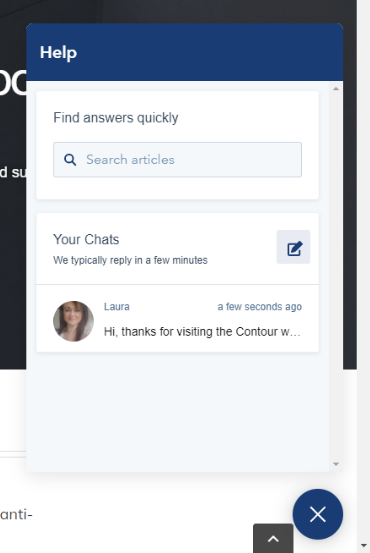Click the page scrollbar down arrow
The width and height of the screenshot is (370, 553).
click(x=364, y=546)
